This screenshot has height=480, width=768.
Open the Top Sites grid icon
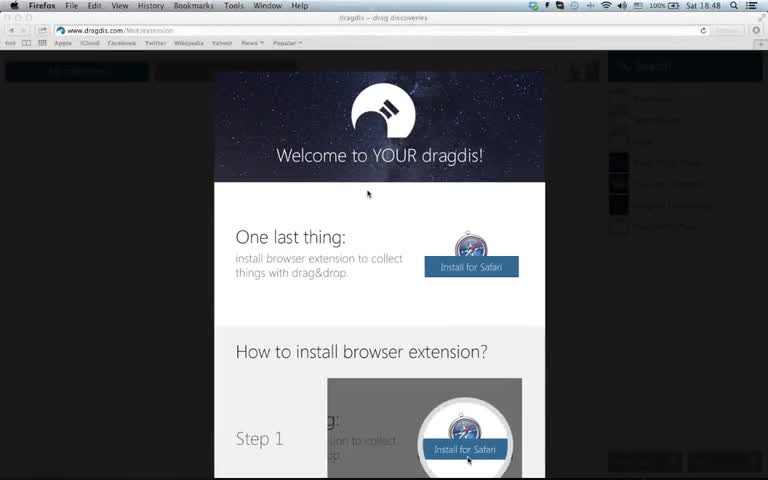click(x=42, y=43)
